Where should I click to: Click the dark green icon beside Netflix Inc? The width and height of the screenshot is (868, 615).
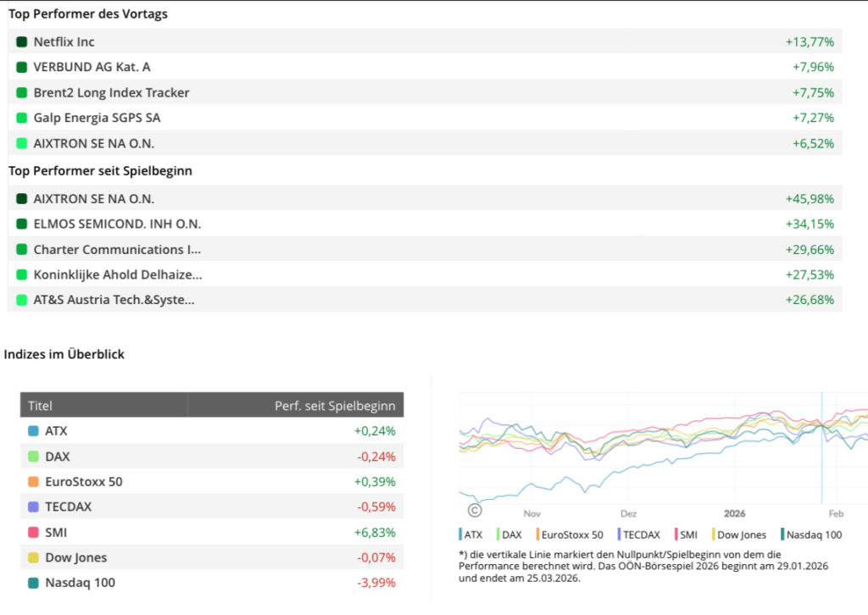pos(22,42)
